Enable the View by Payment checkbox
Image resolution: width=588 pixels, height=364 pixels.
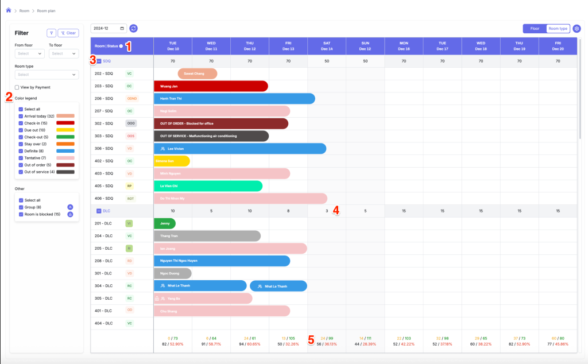(x=17, y=87)
